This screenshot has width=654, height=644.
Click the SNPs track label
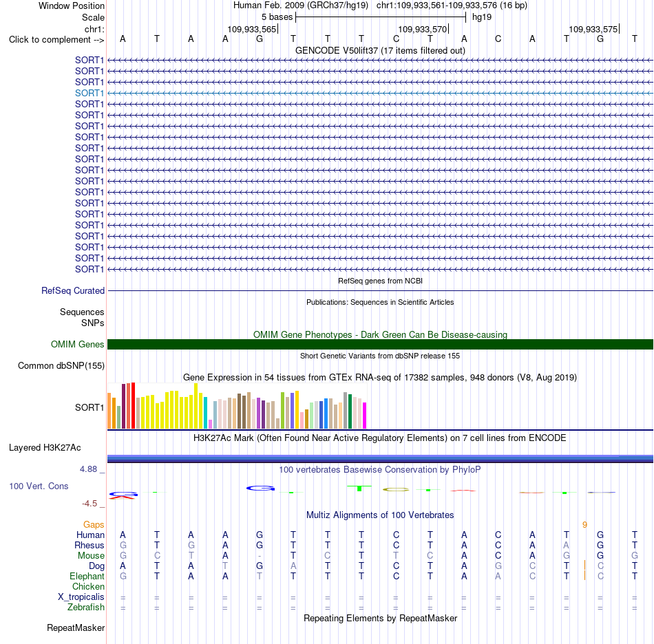[93, 323]
